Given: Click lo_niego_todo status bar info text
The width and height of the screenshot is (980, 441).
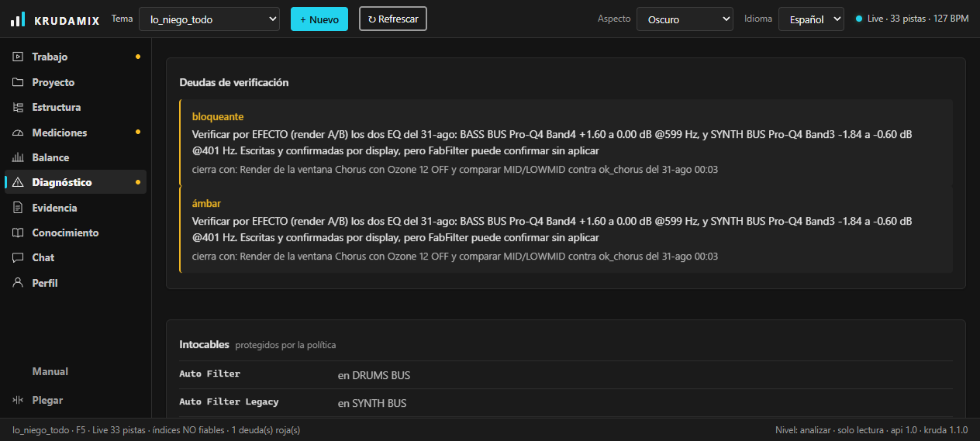Looking at the screenshot, I should point(157,429).
